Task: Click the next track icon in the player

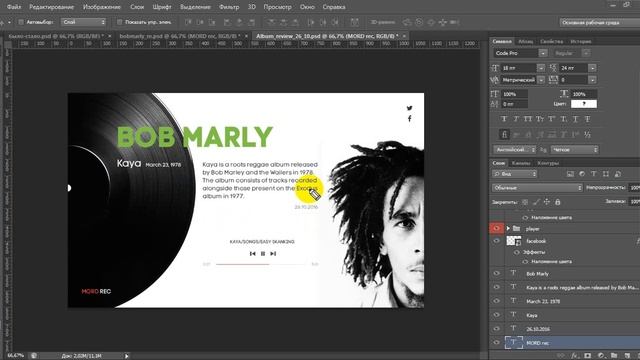Action: (273, 254)
